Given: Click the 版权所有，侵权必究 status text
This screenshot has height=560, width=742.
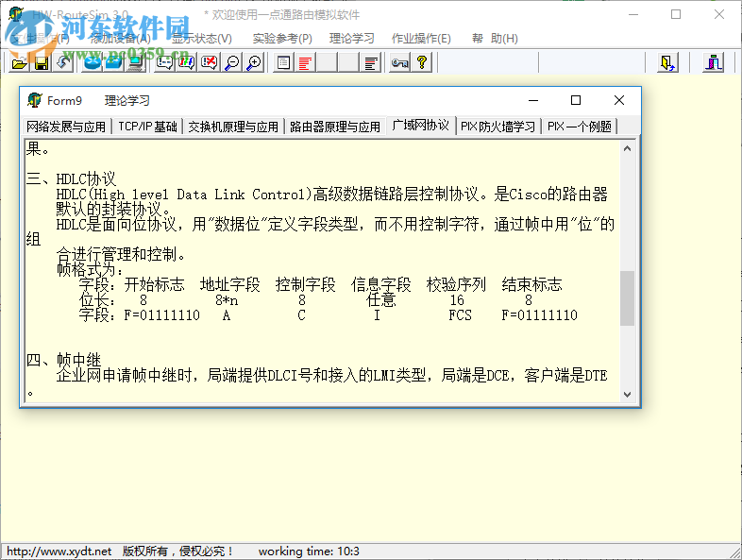Looking at the screenshot, I should [177, 552].
